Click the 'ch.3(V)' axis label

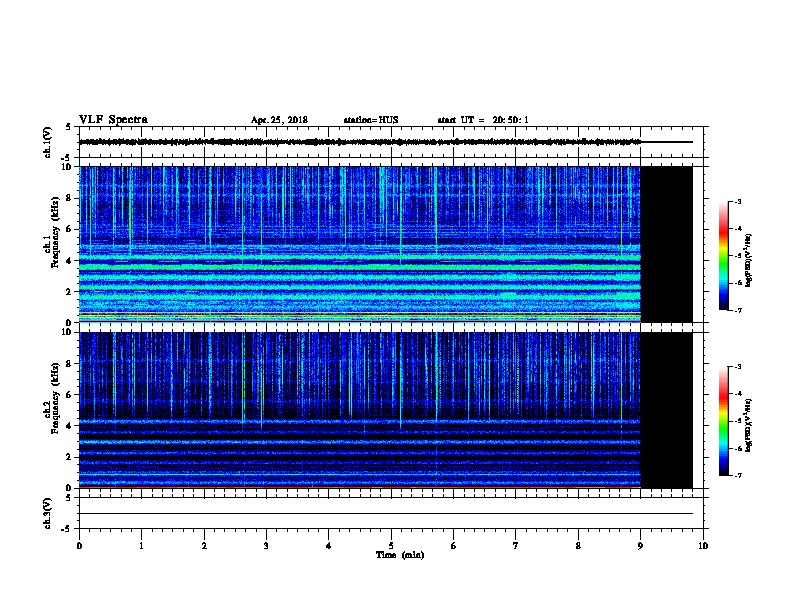click(x=47, y=513)
